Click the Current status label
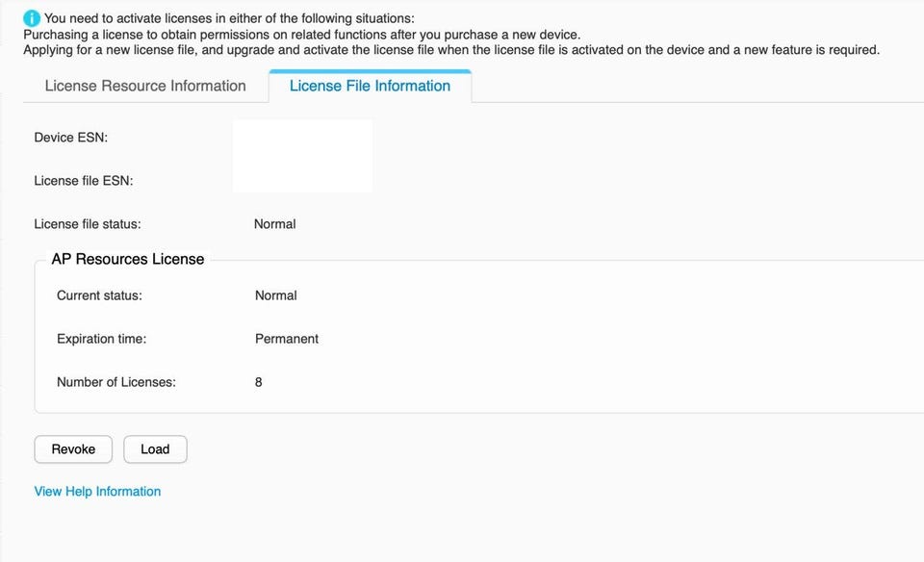The image size is (924, 562). pos(99,295)
